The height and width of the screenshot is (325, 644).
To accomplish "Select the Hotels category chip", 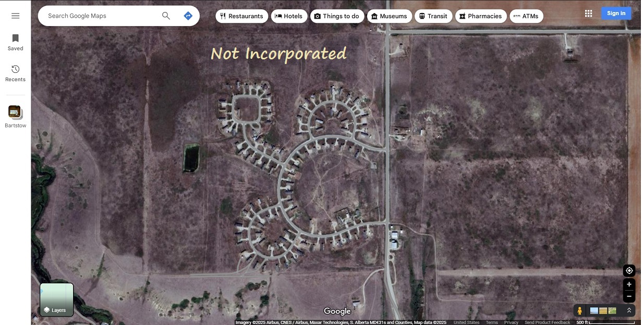I will (289, 16).
